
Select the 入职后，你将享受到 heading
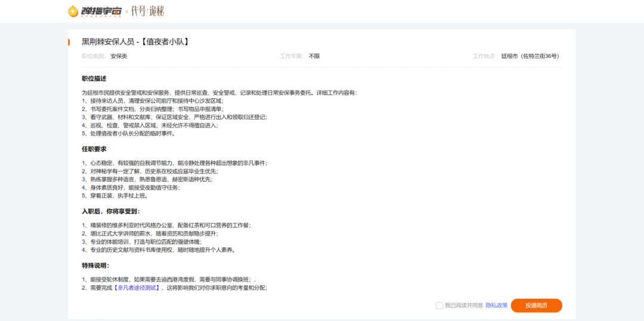111,211
